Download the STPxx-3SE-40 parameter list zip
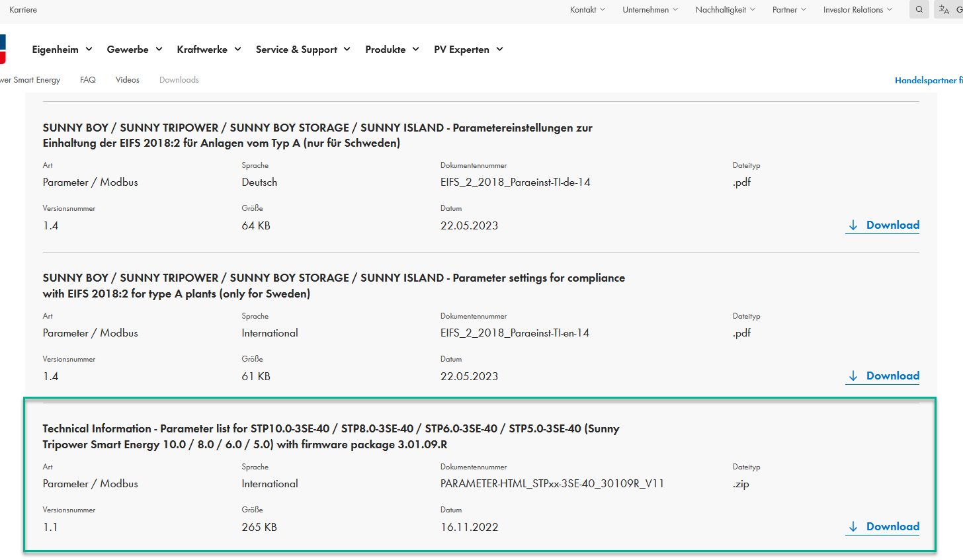The width and height of the screenshot is (963, 560). 882,527
